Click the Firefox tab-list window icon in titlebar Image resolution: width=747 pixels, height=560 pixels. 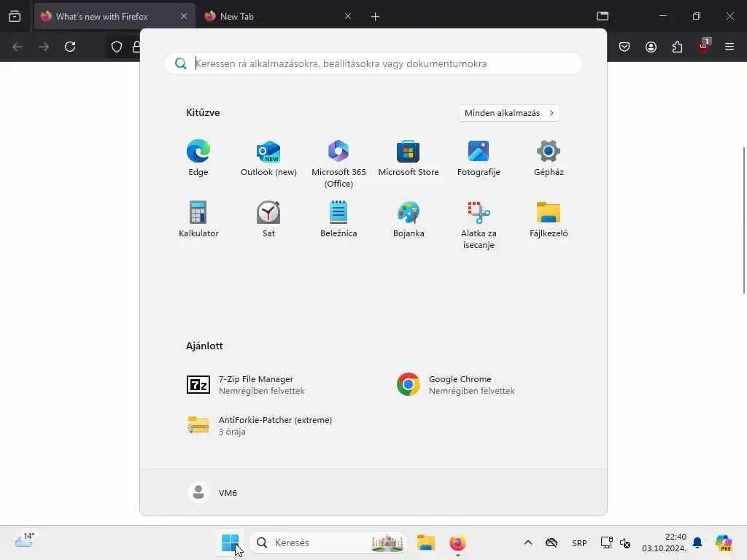coord(602,16)
